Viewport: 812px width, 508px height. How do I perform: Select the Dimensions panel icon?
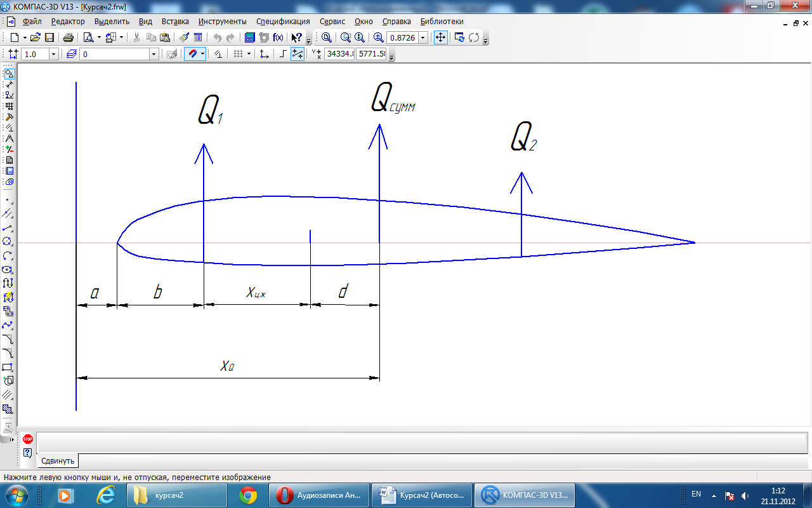9,84
